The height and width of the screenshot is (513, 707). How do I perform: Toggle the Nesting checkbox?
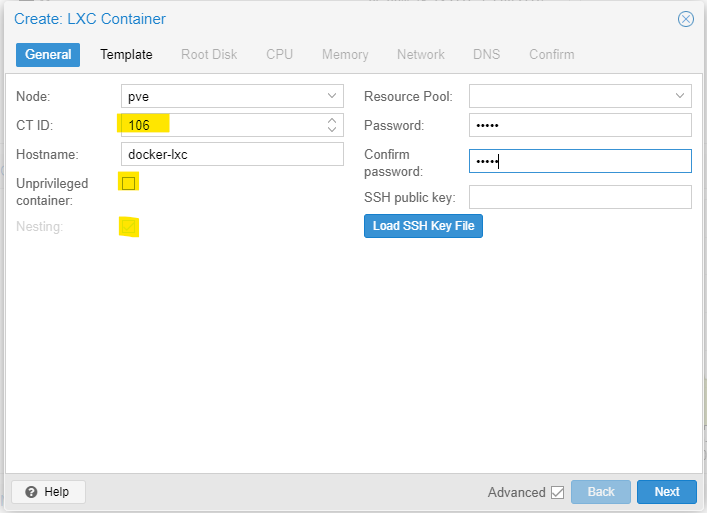click(128, 227)
